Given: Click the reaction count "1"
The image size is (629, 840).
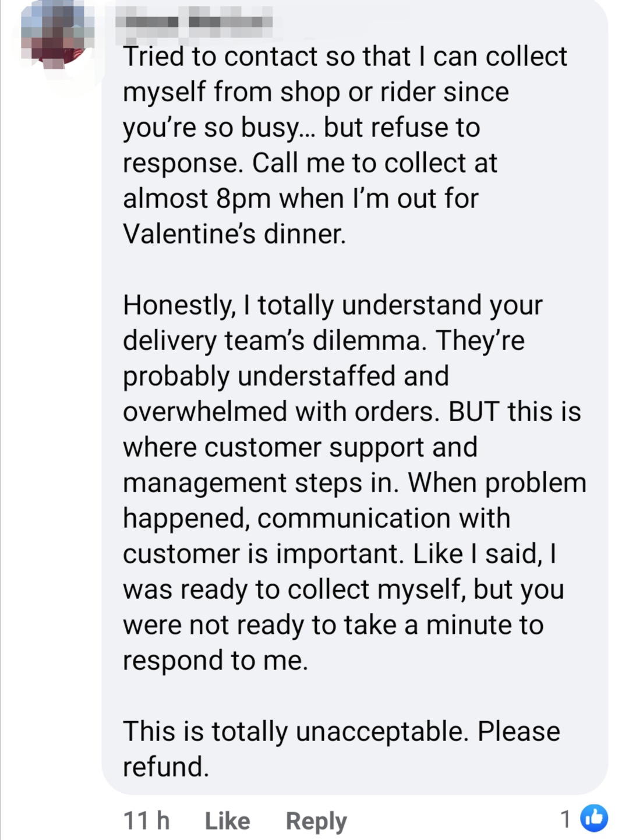Looking at the screenshot, I should coord(566,819).
